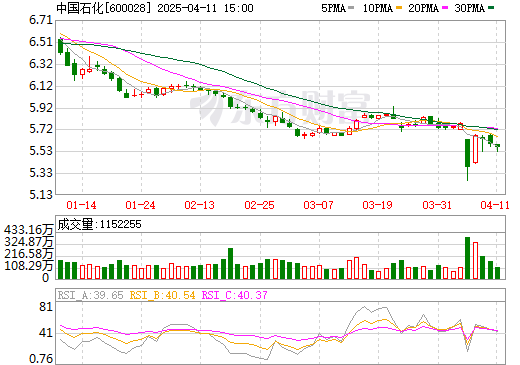The width and height of the screenshot is (520, 365).
Task: Click the 6.12 price axis label
Action: point(41,86)
